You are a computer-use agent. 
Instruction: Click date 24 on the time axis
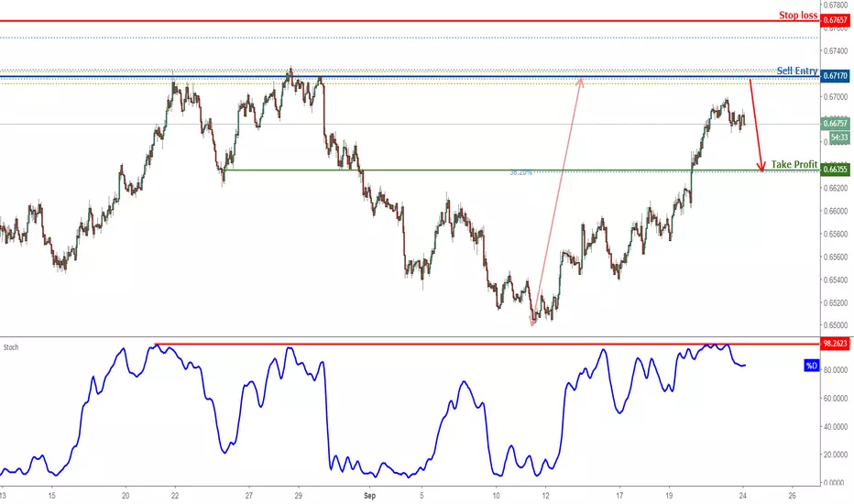743,496
